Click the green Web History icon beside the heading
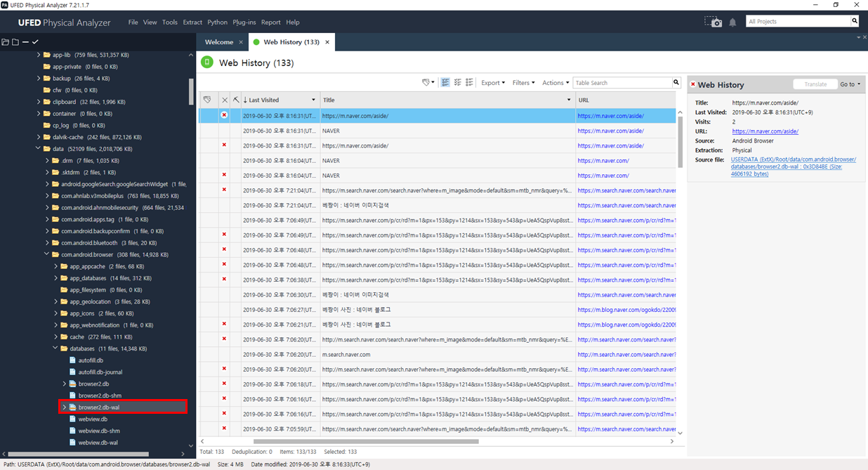This screenshot has height=470, width=868. [206, 63]
